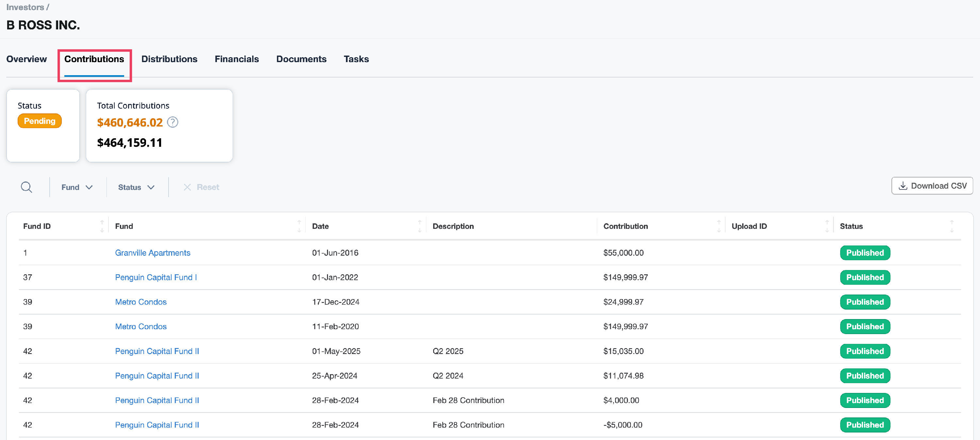Sort by Upload ID column arrows
The height and width of the screenshot is (440, 980).
pos(826,226)
